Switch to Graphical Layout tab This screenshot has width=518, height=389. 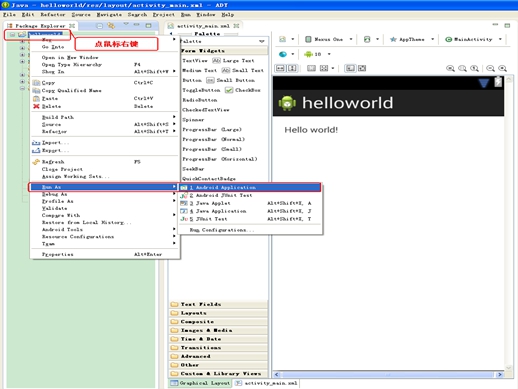(200, 383)
